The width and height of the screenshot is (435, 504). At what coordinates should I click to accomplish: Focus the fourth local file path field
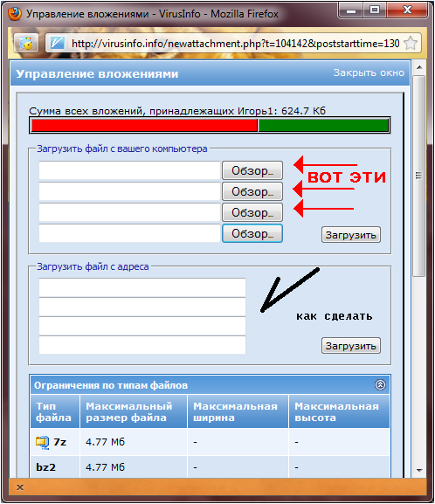click(x=129, y=233)
